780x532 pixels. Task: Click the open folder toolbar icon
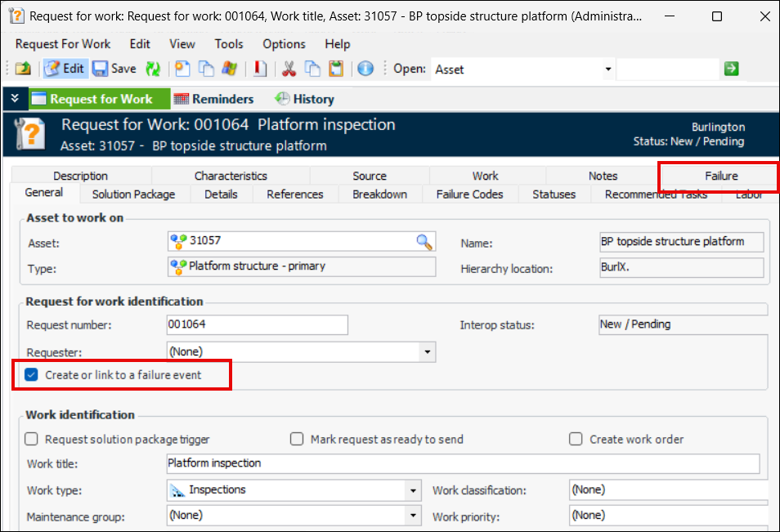(23, 69)
